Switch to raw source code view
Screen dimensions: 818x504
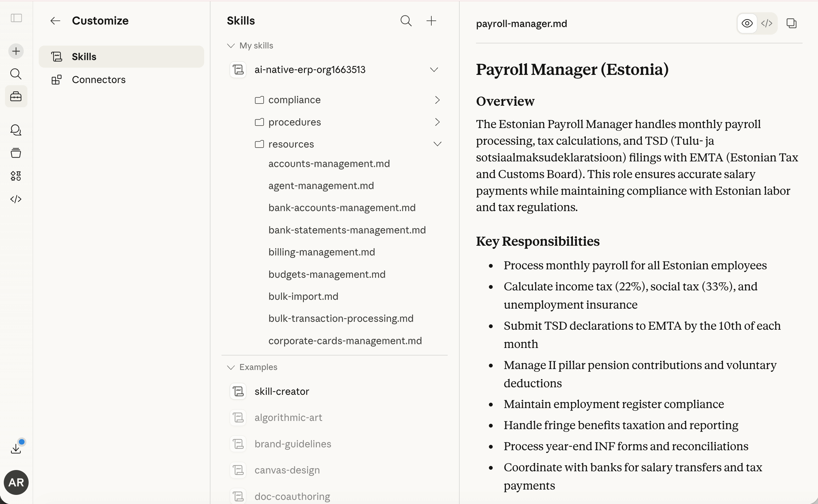767,23
